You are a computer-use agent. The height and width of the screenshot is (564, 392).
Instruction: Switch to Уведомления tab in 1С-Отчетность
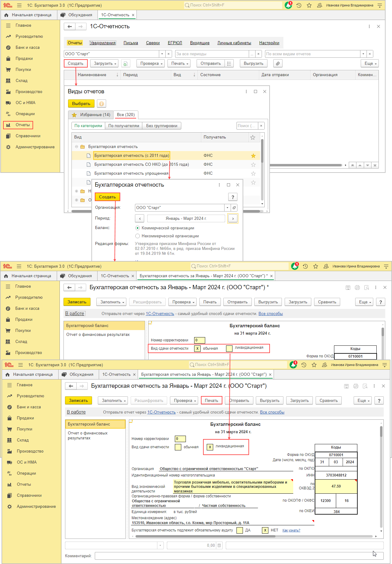tap(103, 43)
